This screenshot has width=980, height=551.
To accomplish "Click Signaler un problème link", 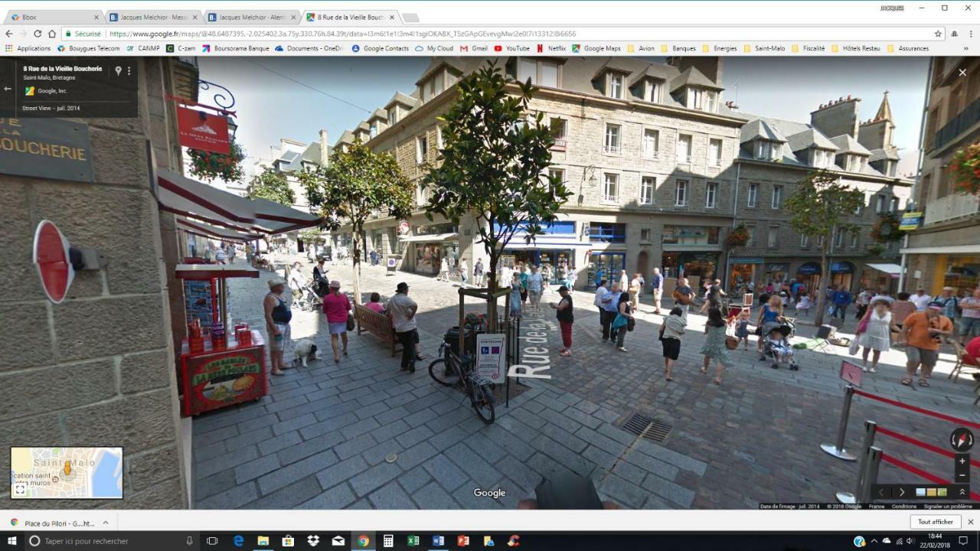I will 948,507.
